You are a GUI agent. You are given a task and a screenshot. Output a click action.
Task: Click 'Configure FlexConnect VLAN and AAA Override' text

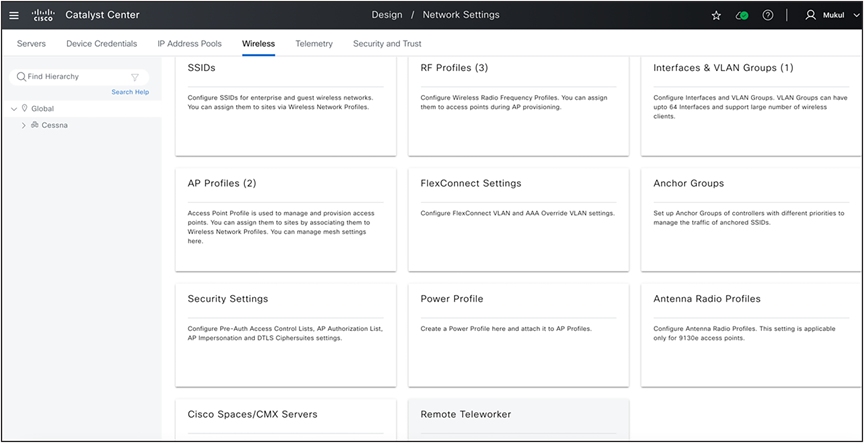pyautogui.click(x=517, y=213)
